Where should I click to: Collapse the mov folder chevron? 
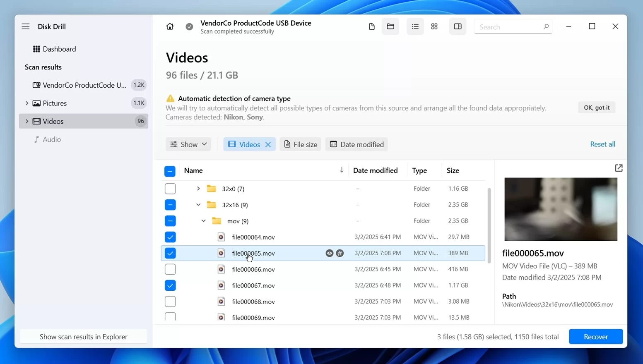[203, 221]
